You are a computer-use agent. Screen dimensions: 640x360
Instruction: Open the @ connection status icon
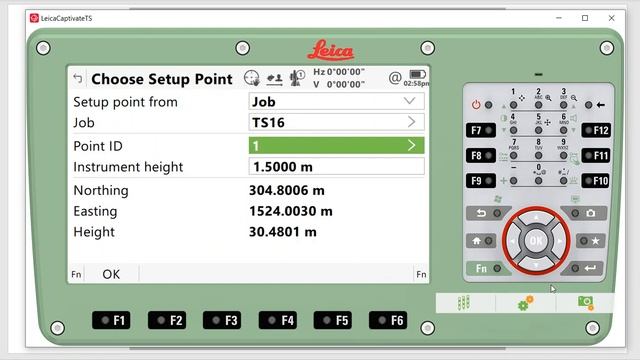395,78
